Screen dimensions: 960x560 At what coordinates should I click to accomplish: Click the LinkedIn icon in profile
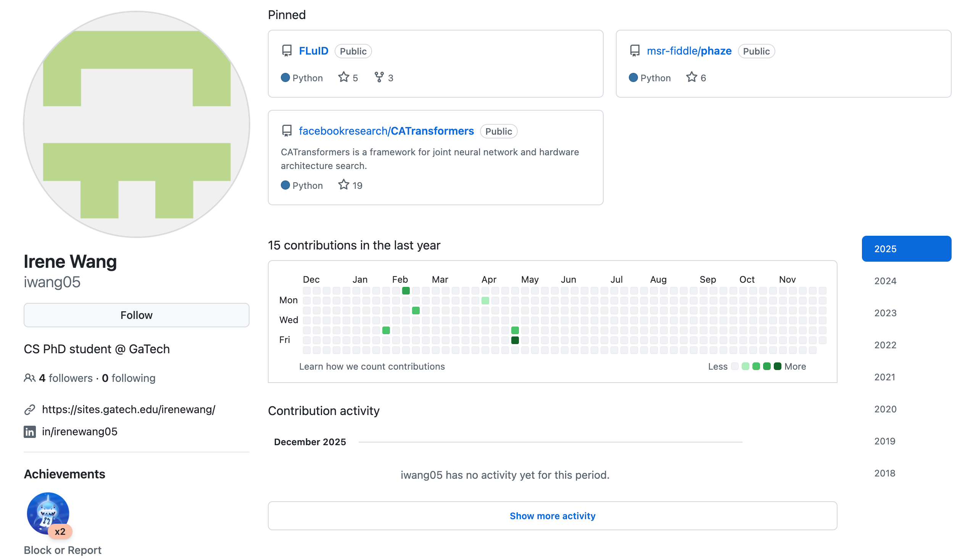coord(30,431)
